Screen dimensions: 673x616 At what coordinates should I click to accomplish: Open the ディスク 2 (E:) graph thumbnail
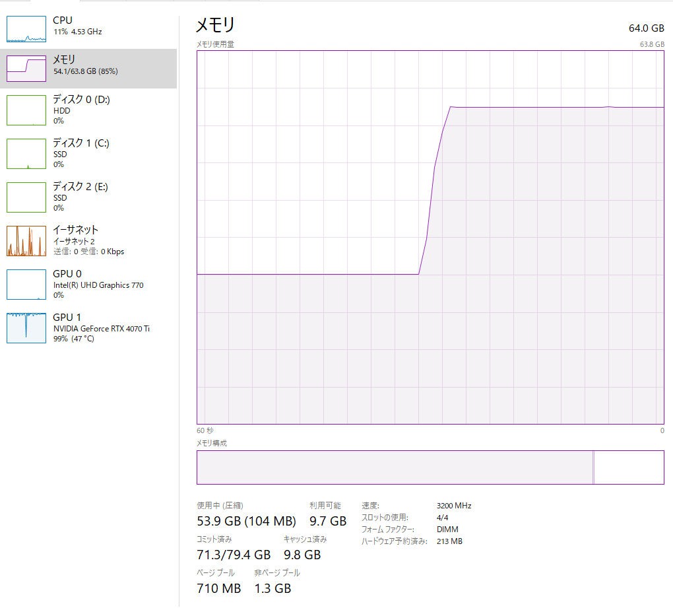point(26,197)
